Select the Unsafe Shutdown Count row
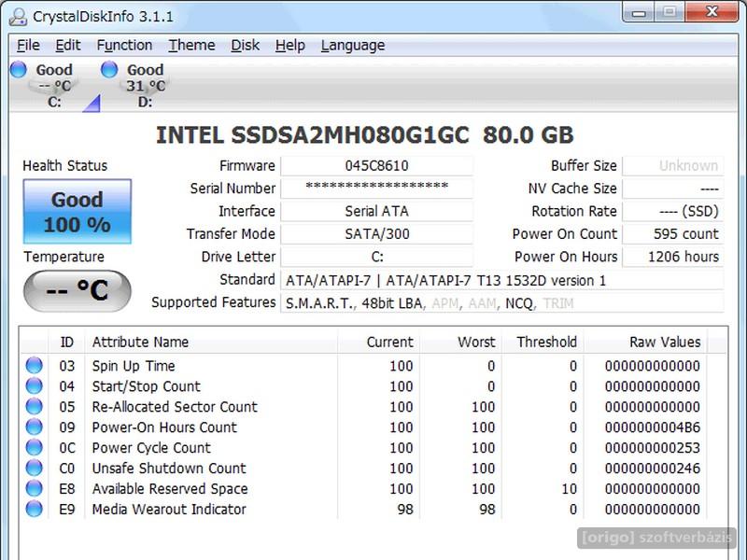Screen dimensions: 747x560 (x=363, y=469)
